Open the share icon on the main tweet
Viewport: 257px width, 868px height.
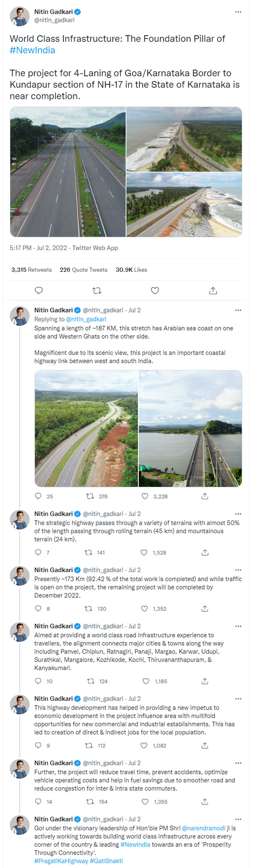pos(212,290)
